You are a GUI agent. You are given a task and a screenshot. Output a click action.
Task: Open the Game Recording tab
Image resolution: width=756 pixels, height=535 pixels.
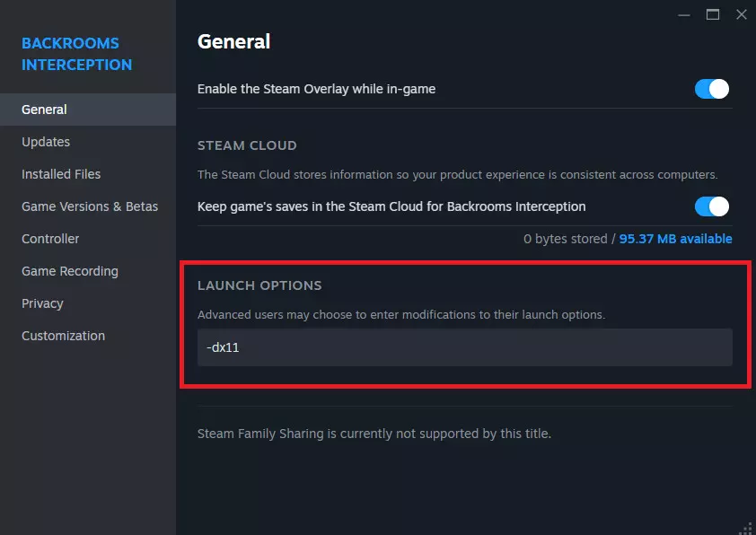click(x=70, y=271)
